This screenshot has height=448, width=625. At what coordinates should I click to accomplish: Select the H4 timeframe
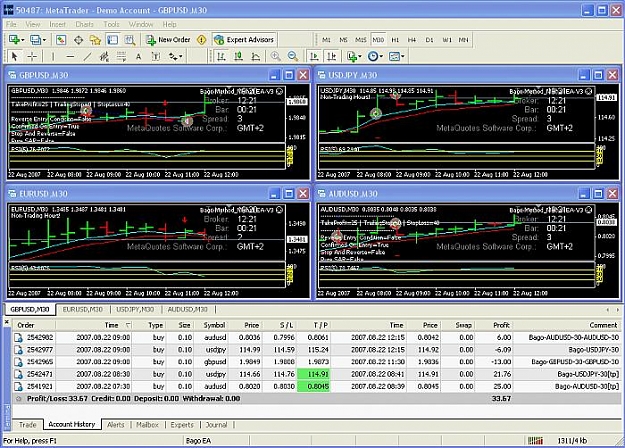(412, 40)
